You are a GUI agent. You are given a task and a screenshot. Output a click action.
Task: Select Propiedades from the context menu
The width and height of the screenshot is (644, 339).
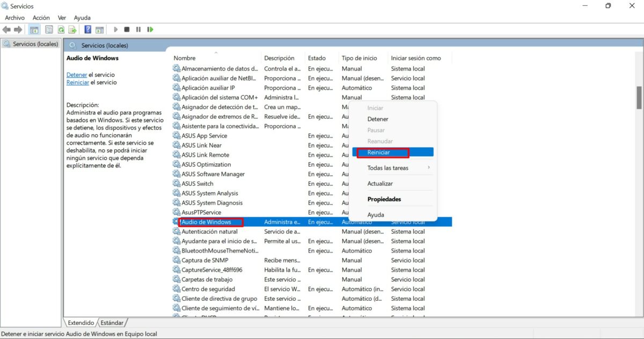tap(384, 199)
